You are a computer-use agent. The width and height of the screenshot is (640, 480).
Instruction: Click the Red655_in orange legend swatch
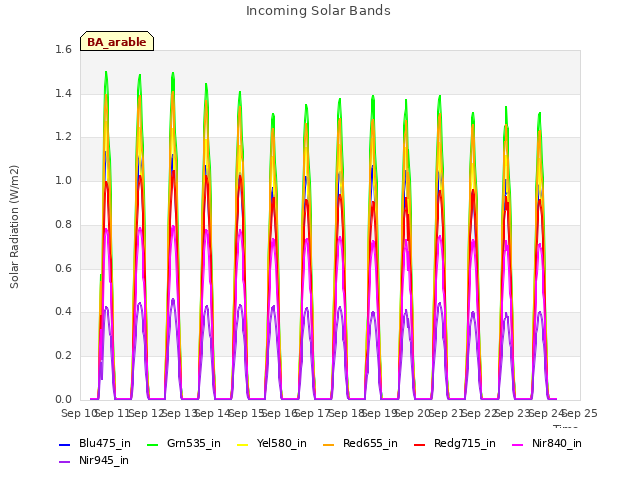click(x=329, y=444)
